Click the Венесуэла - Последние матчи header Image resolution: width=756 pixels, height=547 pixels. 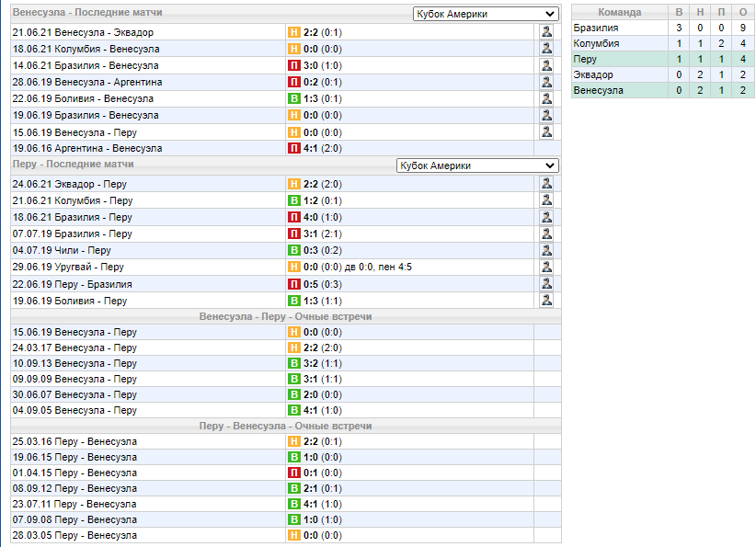coord(87,12)
